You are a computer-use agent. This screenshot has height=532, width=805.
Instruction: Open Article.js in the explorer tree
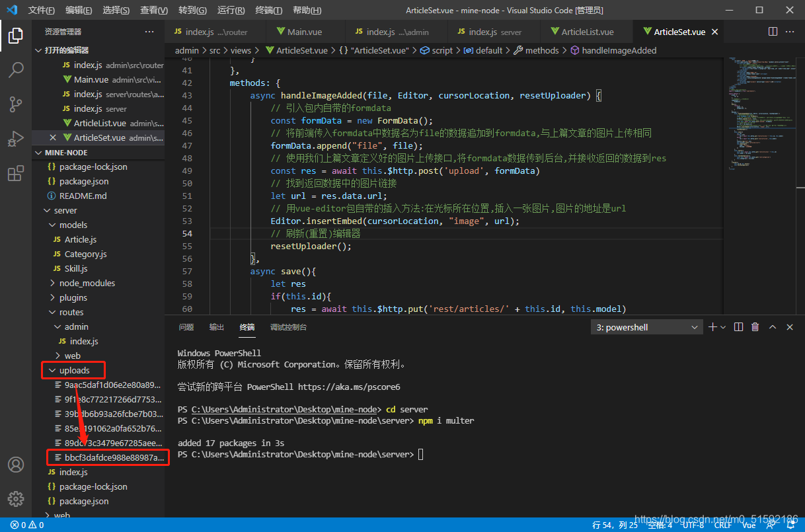[80, 239]
